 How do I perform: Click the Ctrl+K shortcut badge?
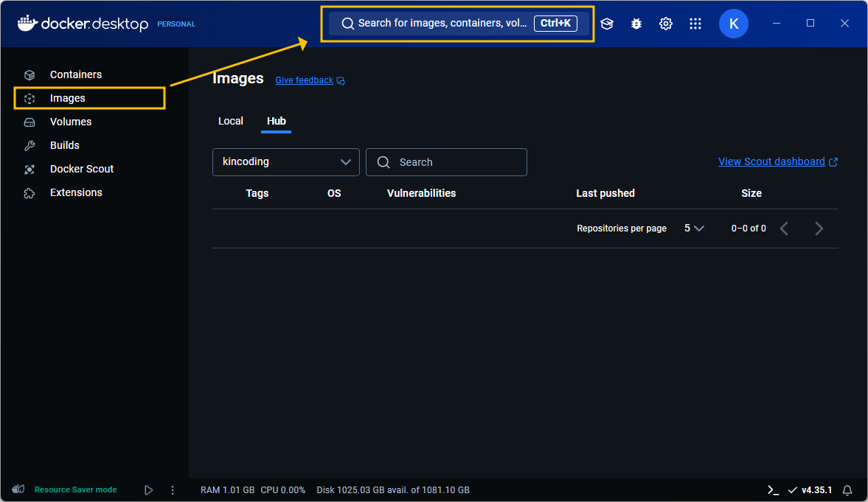coord(555,24)
